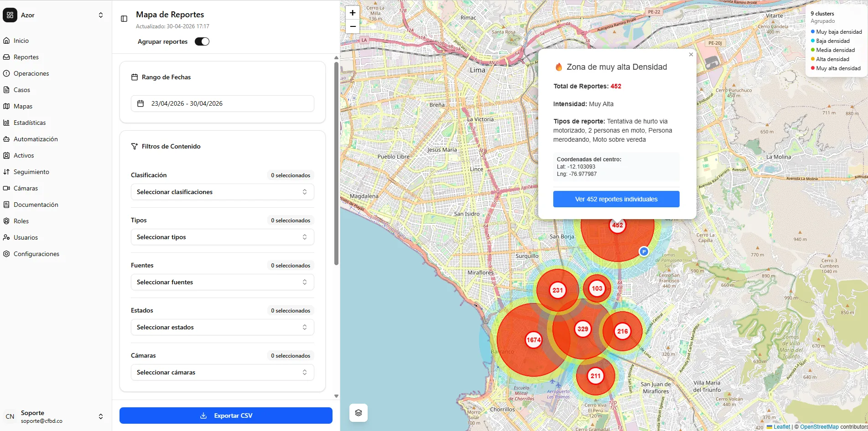Select the 329 cluster marker
The image size is (868, 431).
(582, 329)
